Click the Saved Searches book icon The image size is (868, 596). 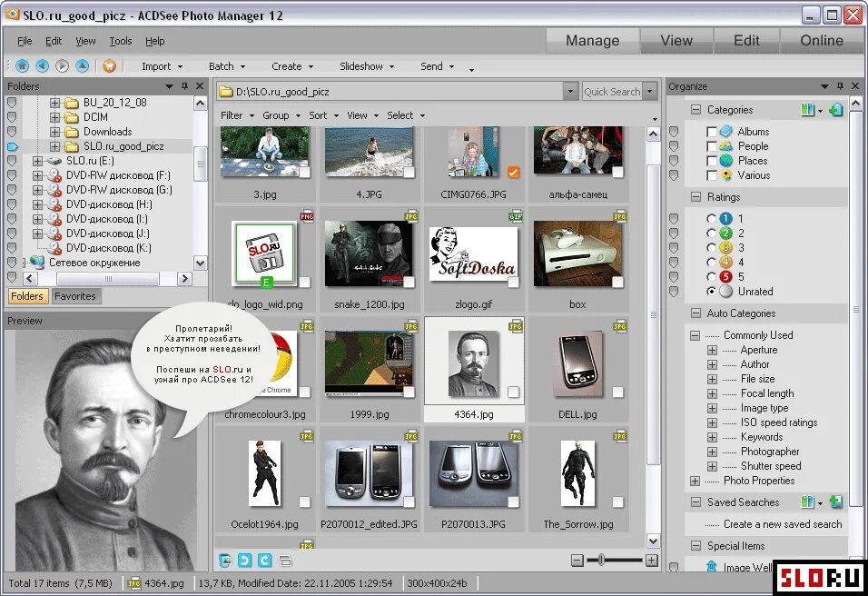[x=808, y=502]
